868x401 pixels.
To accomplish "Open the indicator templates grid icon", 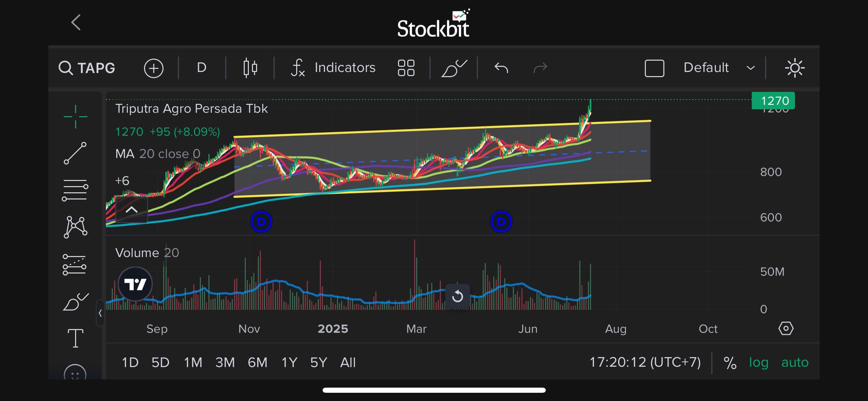I will pyautogui.click(x=406, y=68).
